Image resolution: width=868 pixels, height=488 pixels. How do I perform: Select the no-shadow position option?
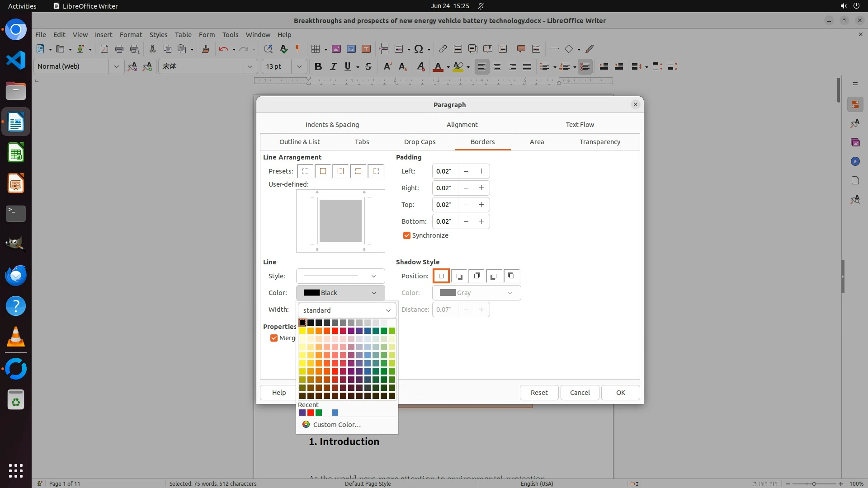[441, 276]
